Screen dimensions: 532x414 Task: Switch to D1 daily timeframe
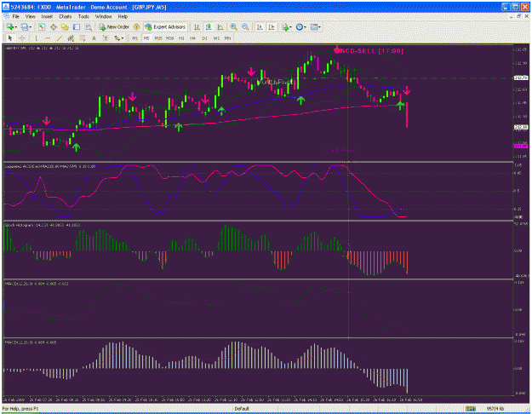[204, 38]
